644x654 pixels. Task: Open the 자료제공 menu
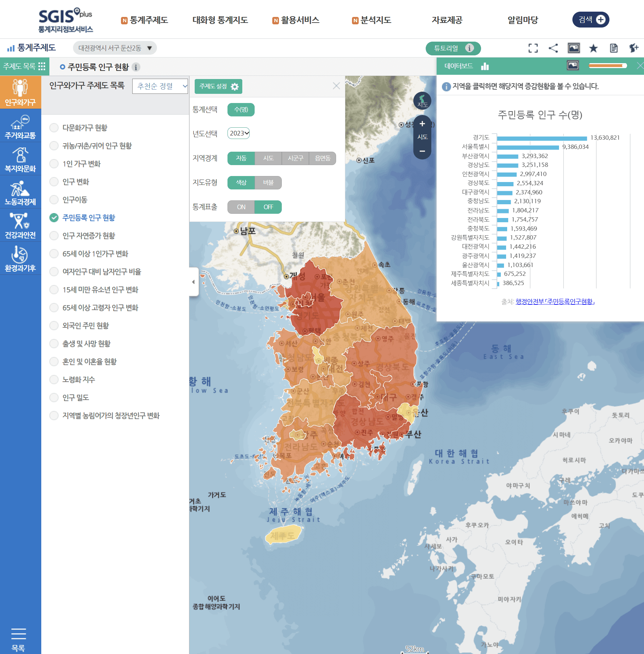point(447,20)
